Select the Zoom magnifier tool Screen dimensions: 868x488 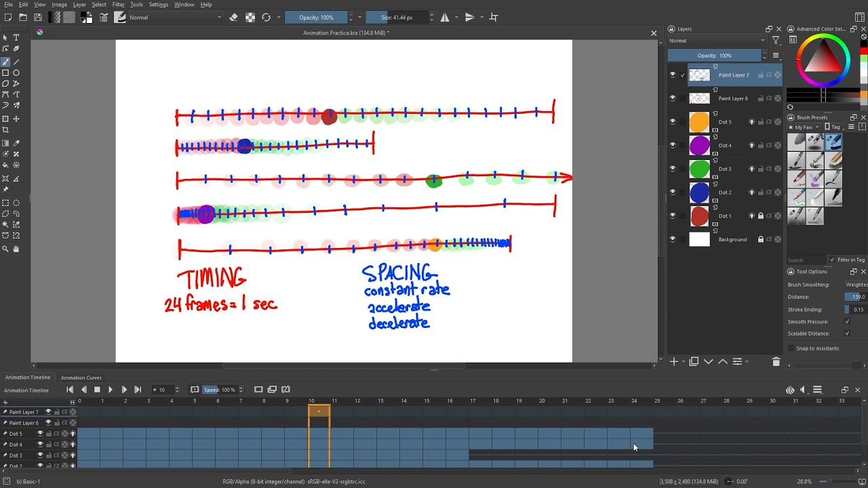click(5, 249)
